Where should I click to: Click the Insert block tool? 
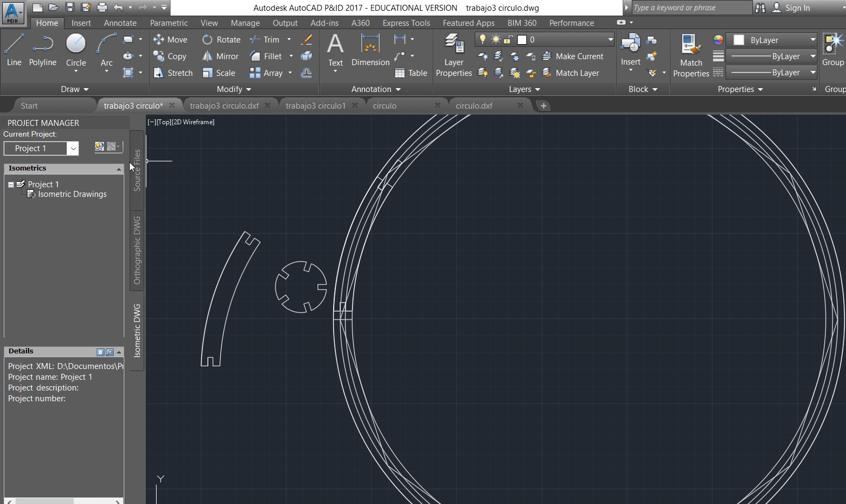tap(630, 50)
